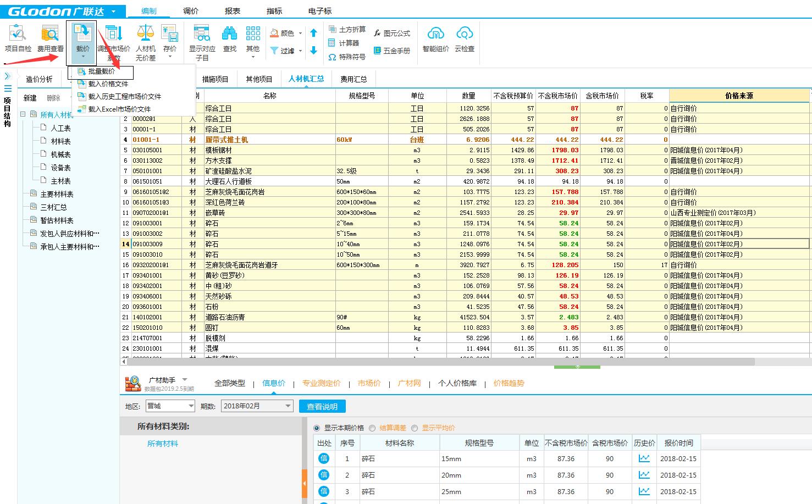Click the 查看说明 button

[322, 407]
